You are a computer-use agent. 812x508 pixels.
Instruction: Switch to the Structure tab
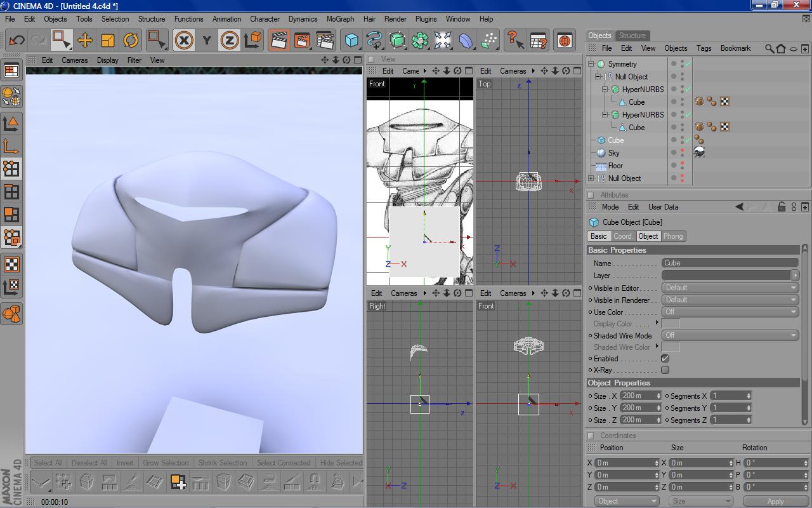tap(632, 36)
